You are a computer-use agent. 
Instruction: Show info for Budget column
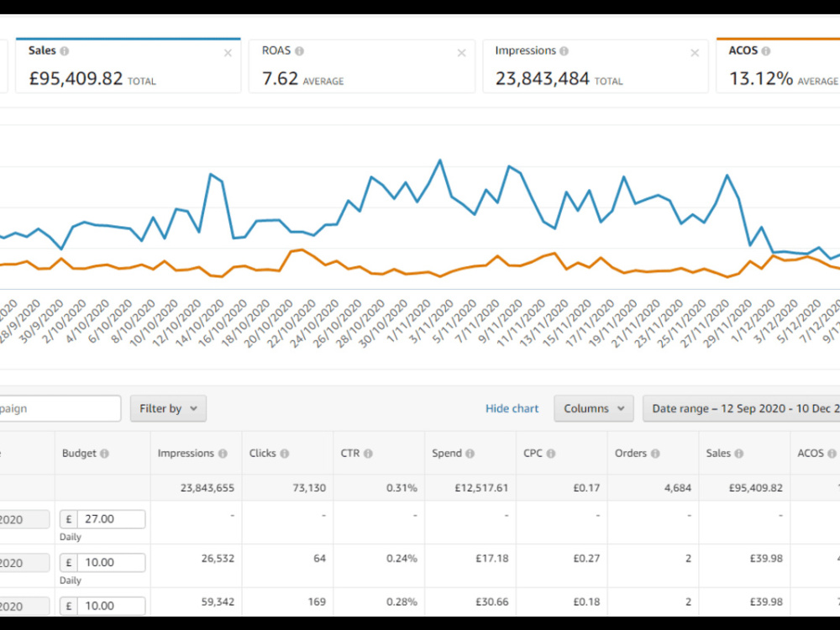point(104,454)
